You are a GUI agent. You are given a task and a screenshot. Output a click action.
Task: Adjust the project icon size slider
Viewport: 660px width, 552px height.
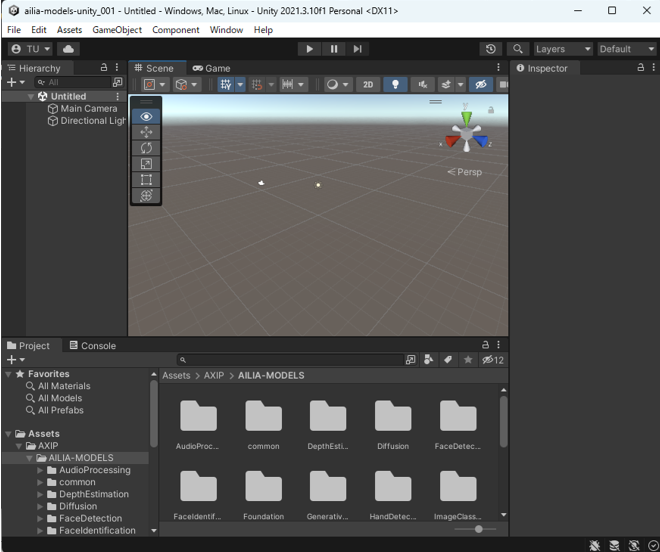tap(479, 529)
